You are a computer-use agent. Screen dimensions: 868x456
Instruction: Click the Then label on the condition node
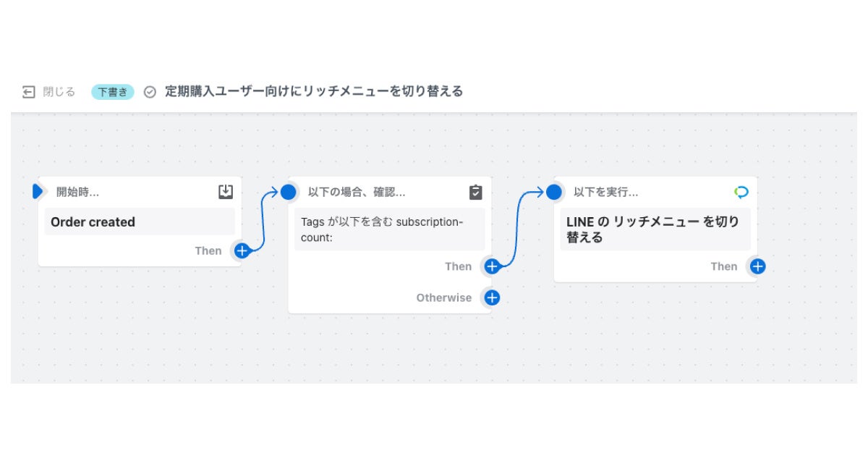click(x=458, y=266)
